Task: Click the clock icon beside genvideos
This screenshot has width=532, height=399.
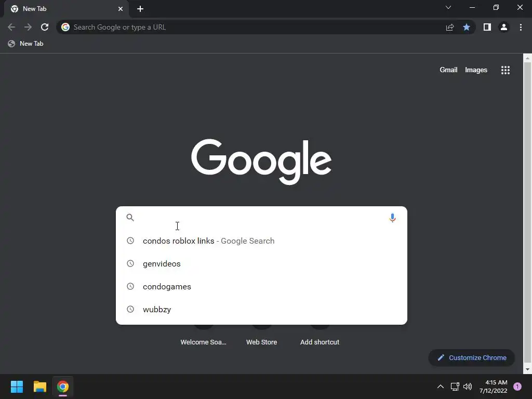Action: pos(130,263)
